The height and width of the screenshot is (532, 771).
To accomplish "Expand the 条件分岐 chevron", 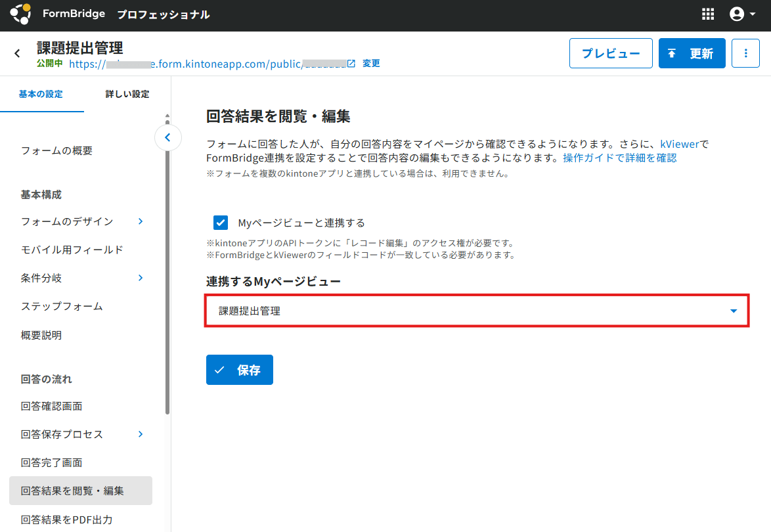I will pos(141,278).
